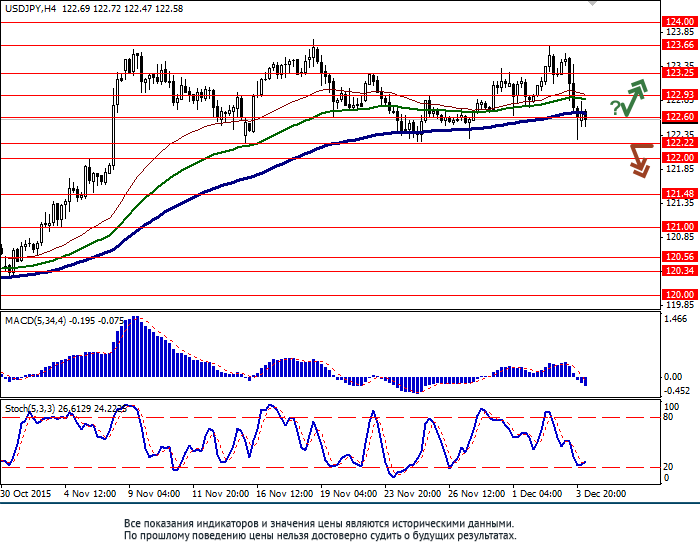Click the 19 Nov 04:00 time label

pyautogui.click(x=349, y=494)
